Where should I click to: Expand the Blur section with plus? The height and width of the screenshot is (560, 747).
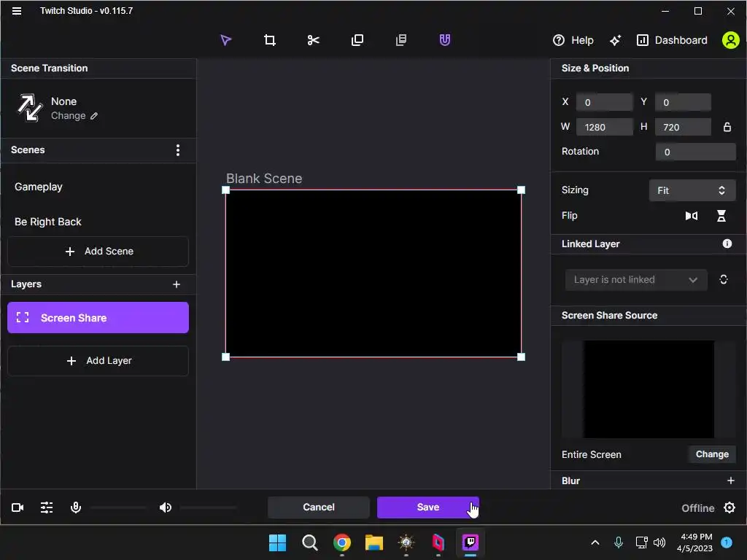pyautogui.click(x=731, y=481)
